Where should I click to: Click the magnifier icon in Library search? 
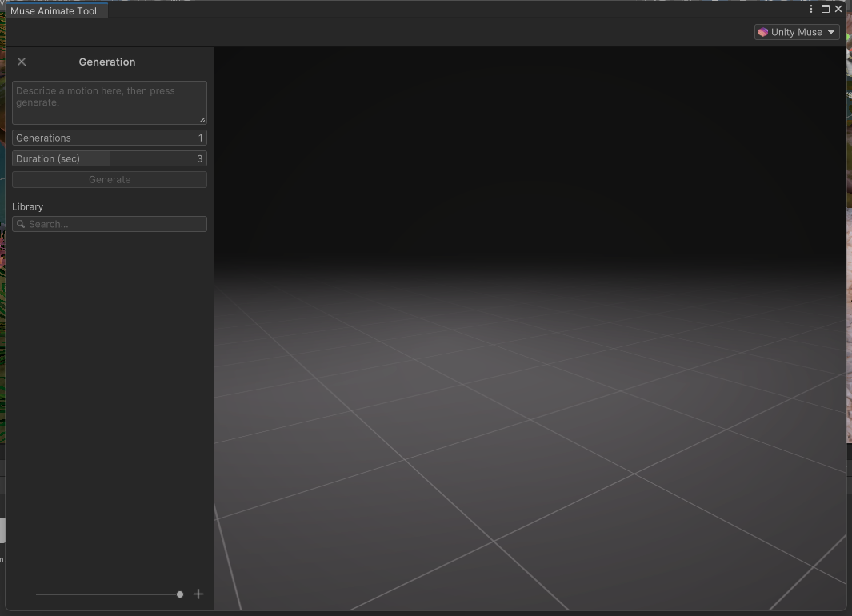(x=21, y=224)
